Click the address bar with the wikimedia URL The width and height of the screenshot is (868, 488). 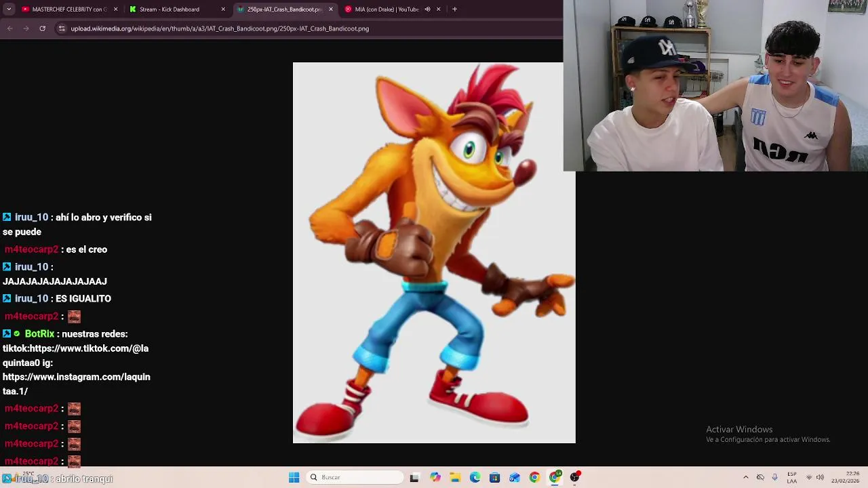(x=220, y=28)
